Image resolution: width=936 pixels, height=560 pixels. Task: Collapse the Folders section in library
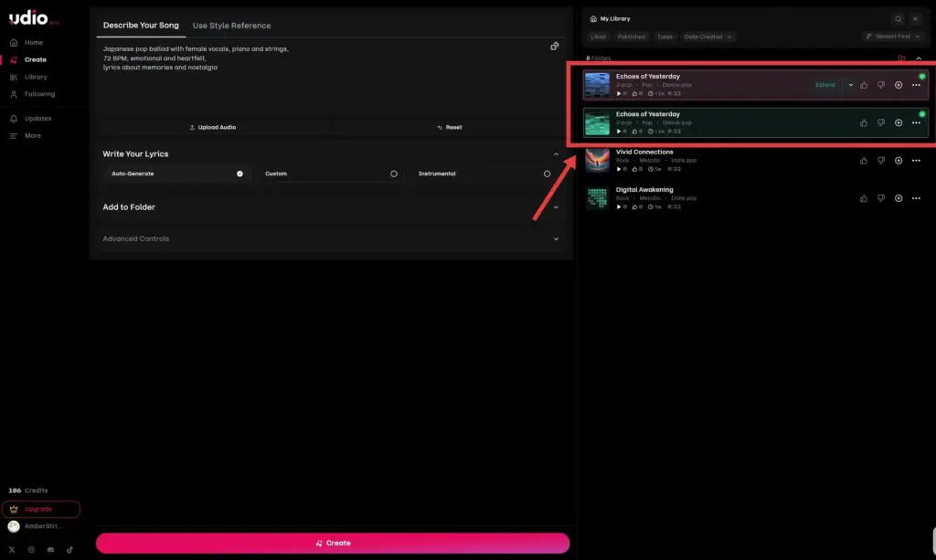[x=919, y=58]
